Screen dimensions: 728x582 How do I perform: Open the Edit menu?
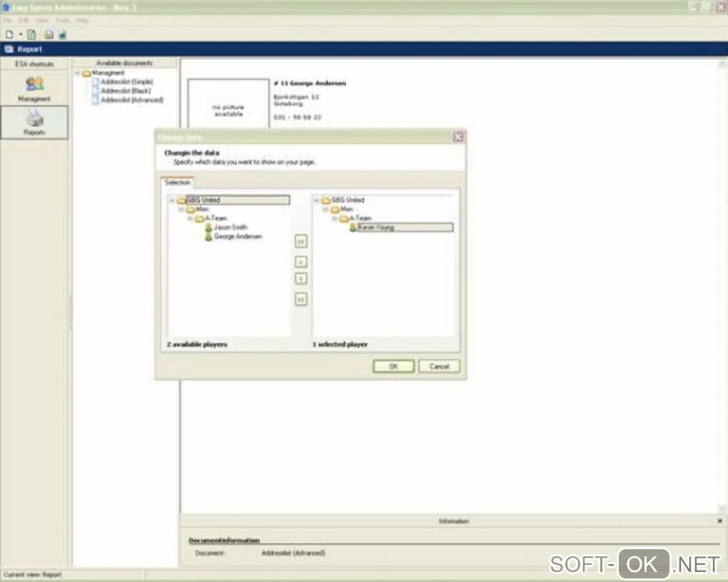coord(24,21)
